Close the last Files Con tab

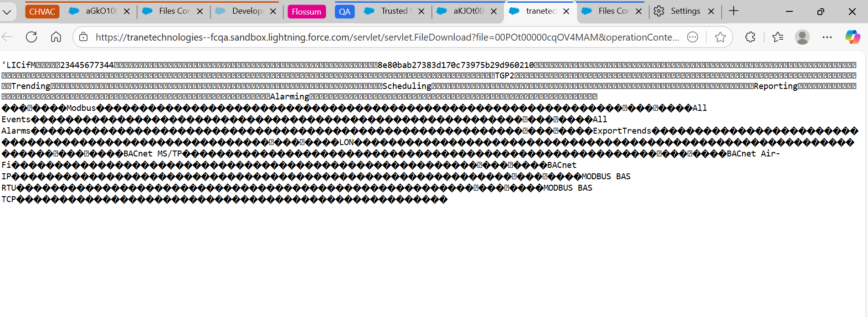pos(639,11)
